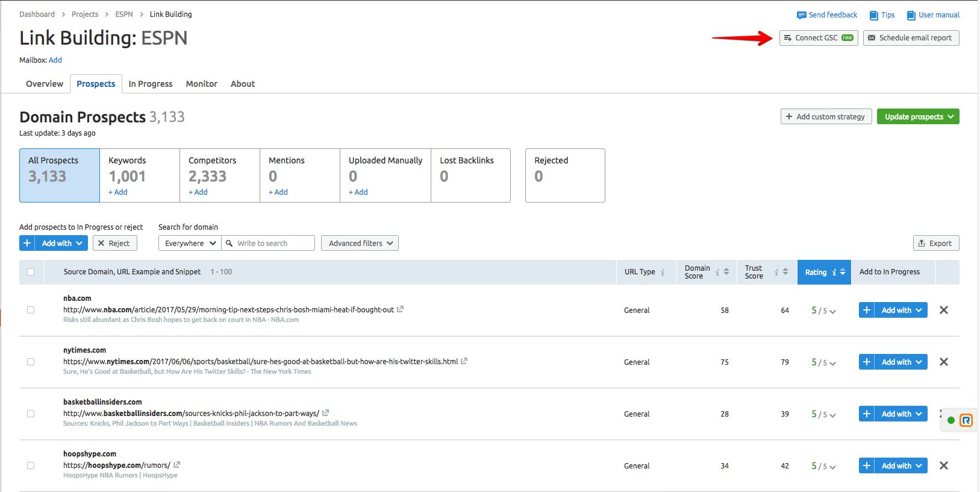Sort by Domain Score arrows
The image size is (980, 492).
coord(726,272)
